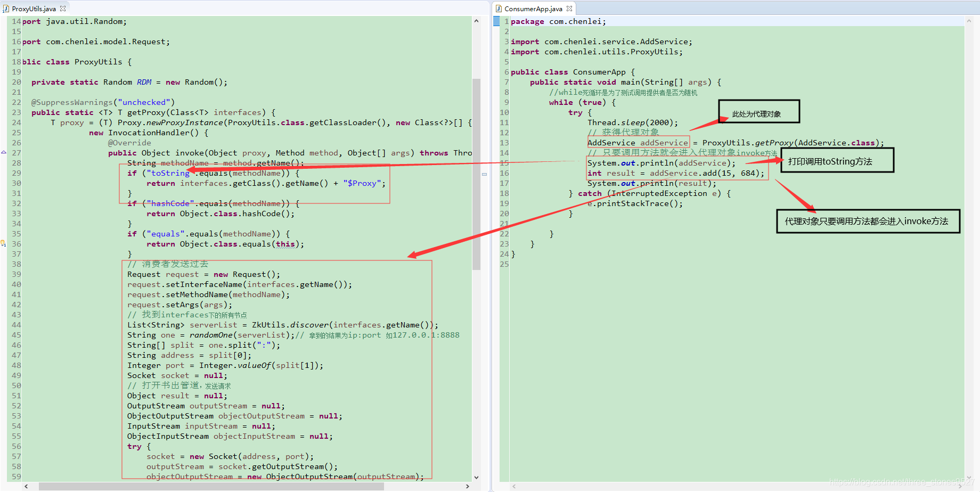Image resolution: width=980 pixels, height=492 pixels.
Task: Click the Java file icon on ProxyUtils.java tab
Action: point(6,9)
